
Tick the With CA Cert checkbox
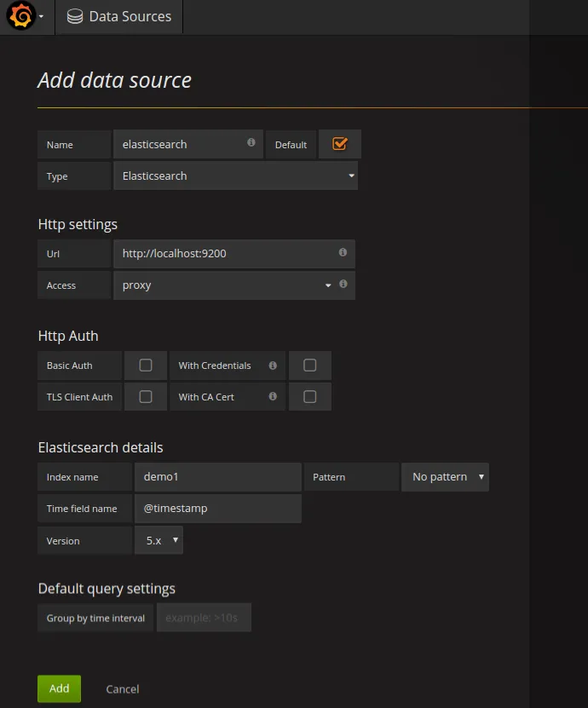310,397
